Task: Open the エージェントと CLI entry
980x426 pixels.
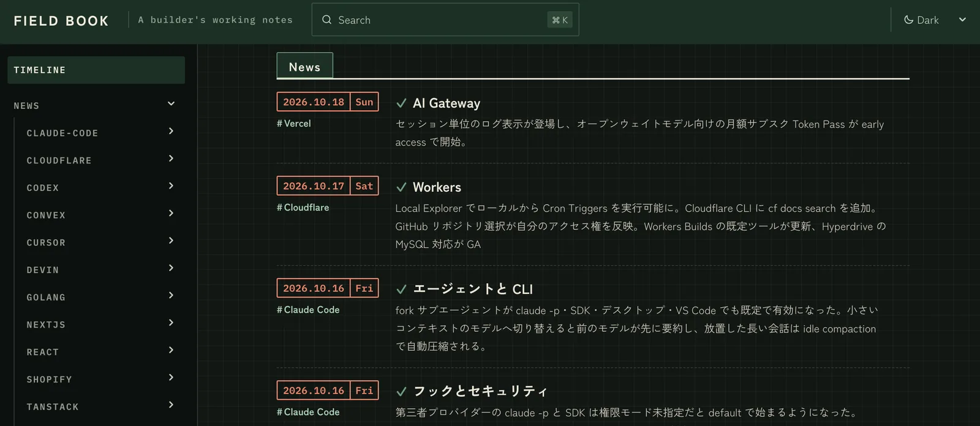Action: pyautogui.click(x=473, y=290)
